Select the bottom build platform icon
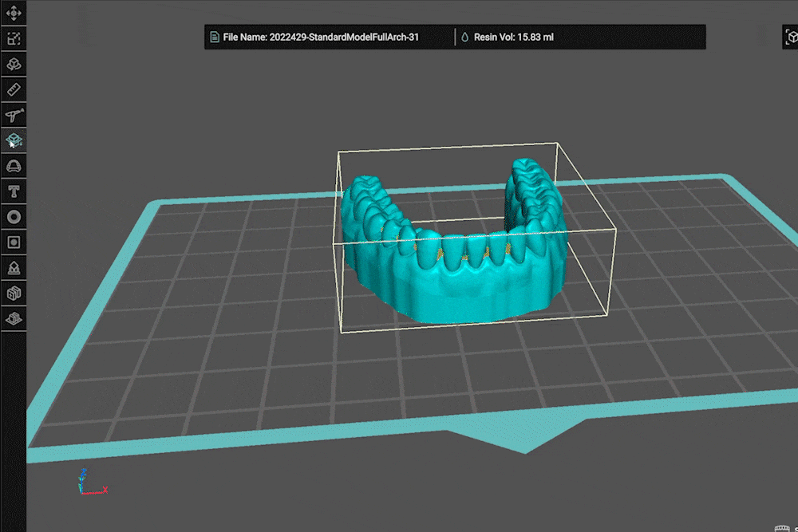The width and height of the screenshot is (798, 532). click(14, 319)
